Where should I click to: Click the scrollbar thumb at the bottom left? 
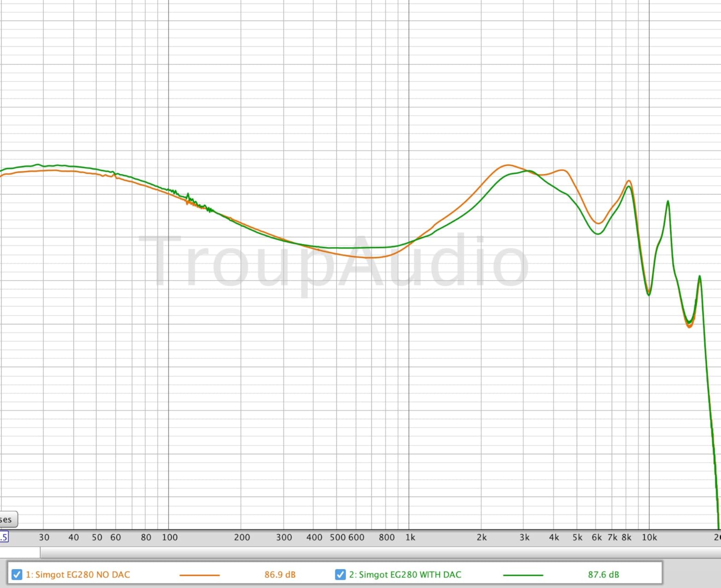(x=20, y=552)
